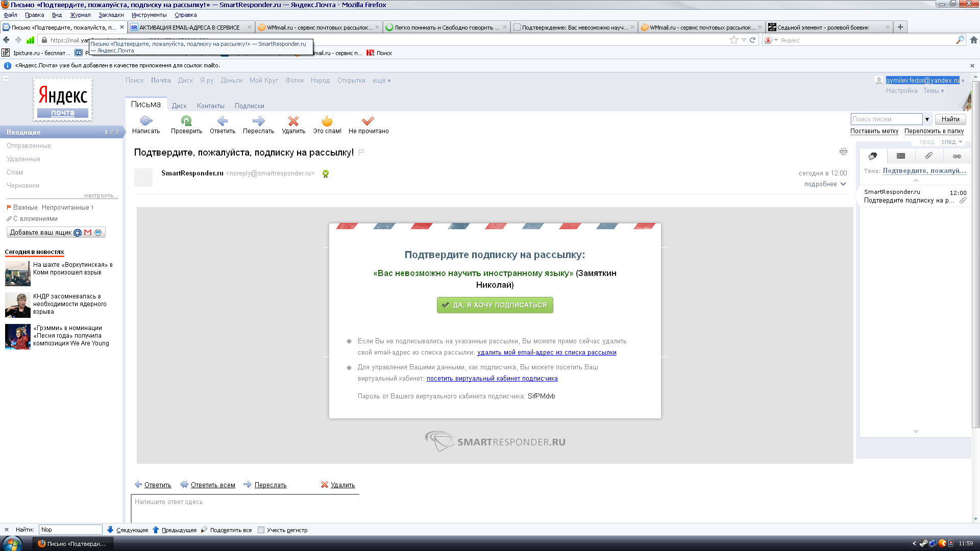Mark message as spam with flame icon

pos(327,121)
